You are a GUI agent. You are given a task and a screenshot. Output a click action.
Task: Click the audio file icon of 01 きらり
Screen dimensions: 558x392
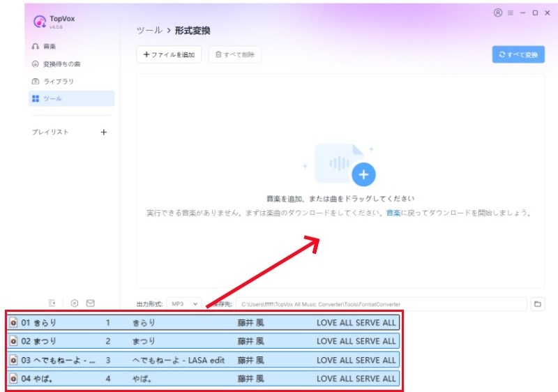pyautogui.click(x=13, y=323)
